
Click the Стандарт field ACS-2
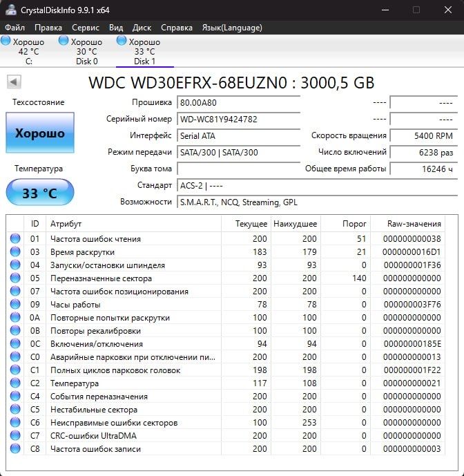click(x=318, y=185)
